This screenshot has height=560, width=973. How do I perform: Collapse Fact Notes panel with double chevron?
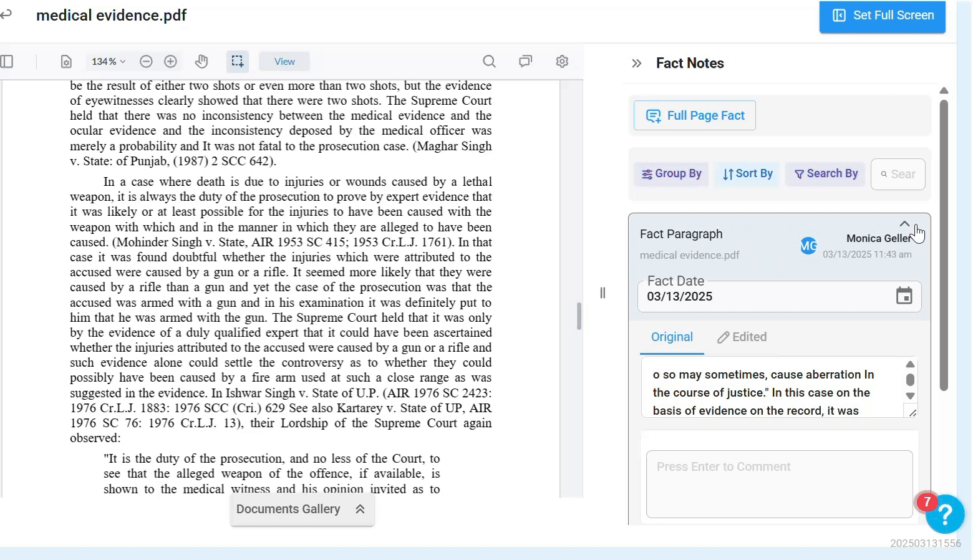click(636, 64)
